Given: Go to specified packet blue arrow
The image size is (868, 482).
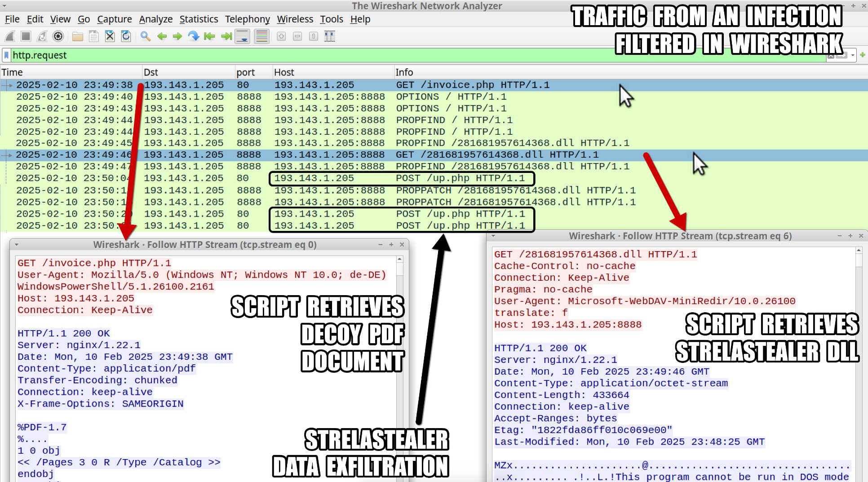Looking at the screenshot, I should 194,36.
